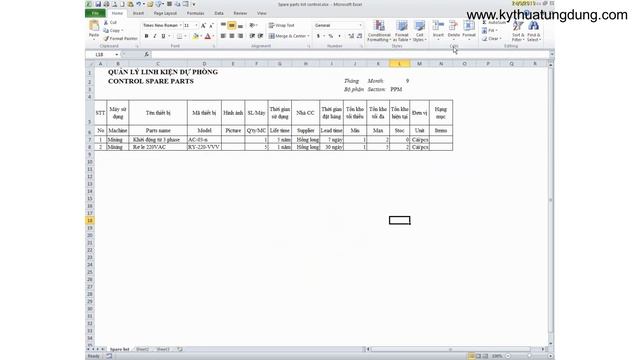This screenshot has width=640, height=360.
Task: Open the Sheet3 worksheet tab
Action: [163, 349]
